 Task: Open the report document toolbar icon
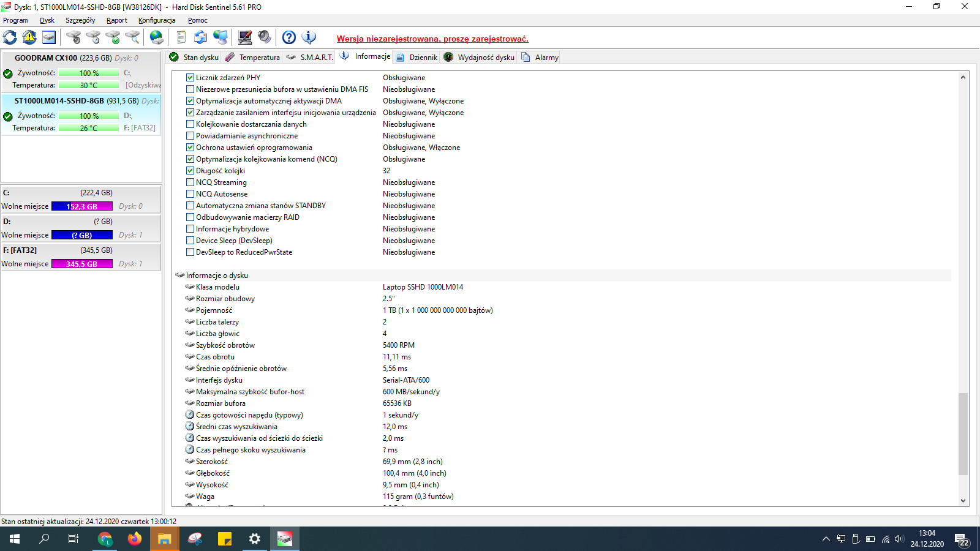181,37
